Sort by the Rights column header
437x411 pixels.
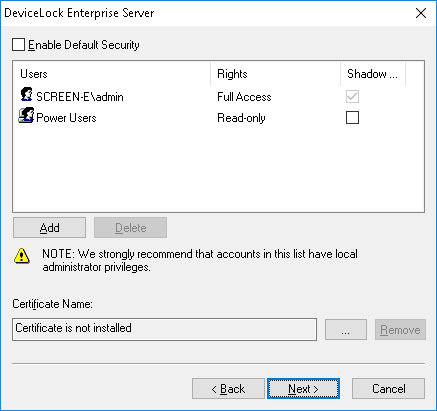click(276, 74)
